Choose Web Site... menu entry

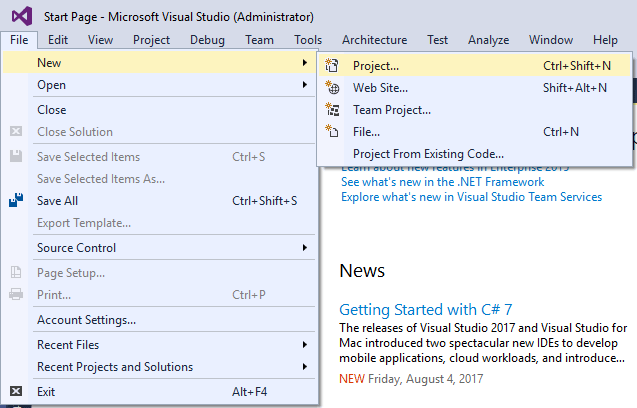tap(474, 87)
